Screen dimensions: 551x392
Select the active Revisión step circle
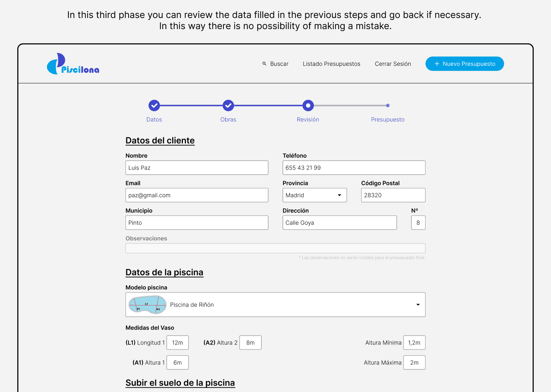click(x=308, y=105)
